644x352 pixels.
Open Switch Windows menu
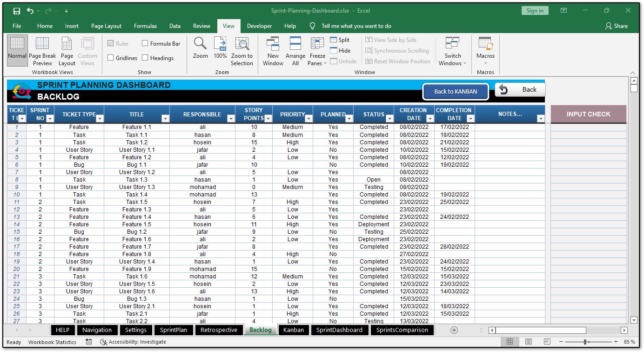coord(452,51)
